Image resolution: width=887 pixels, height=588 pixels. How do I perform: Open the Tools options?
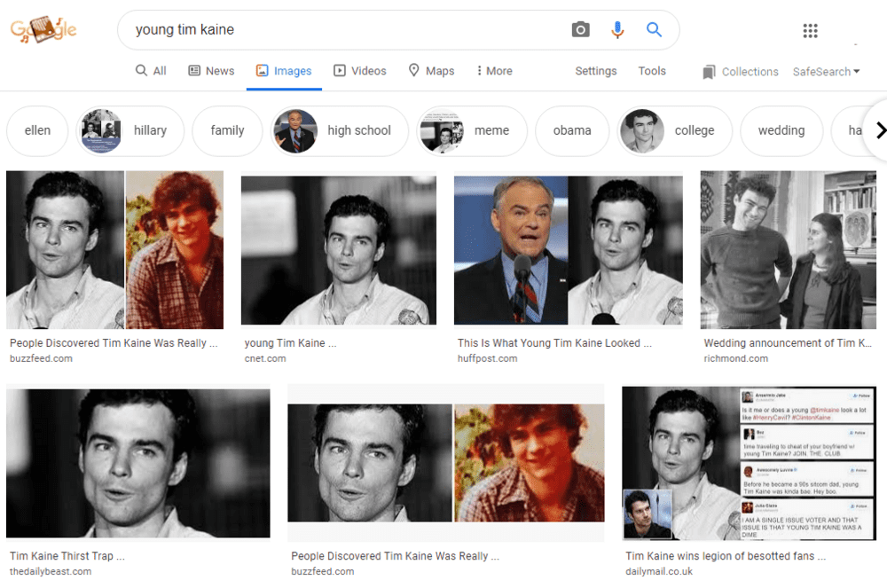(652, 71)
